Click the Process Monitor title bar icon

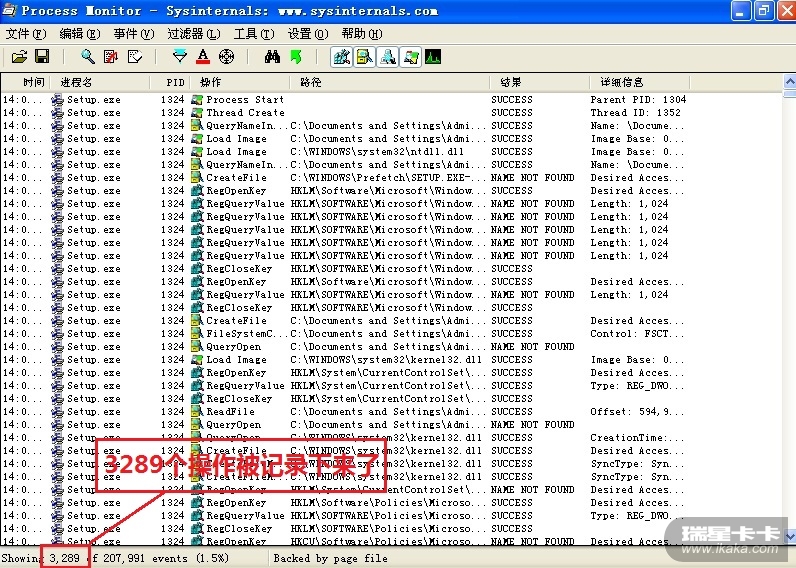tap(9, 10)
